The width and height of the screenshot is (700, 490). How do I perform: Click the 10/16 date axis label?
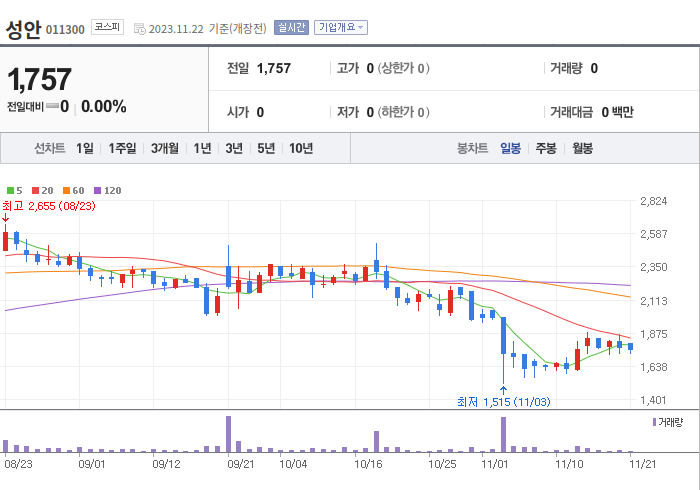point(368,464)
